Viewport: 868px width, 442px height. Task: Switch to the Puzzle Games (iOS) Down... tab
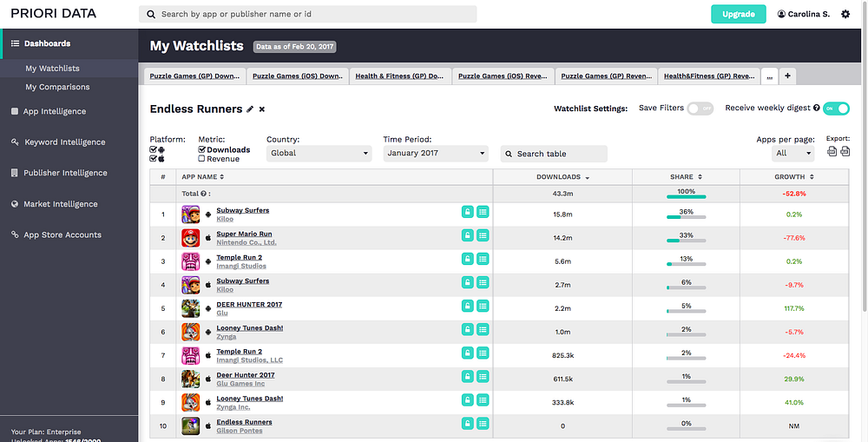pyautogui.click(x=298, y=76)
